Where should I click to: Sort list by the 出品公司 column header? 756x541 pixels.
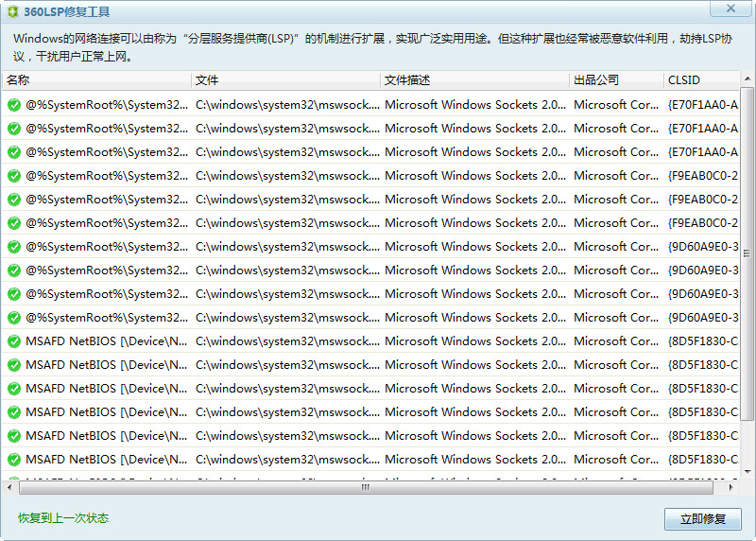616,80
